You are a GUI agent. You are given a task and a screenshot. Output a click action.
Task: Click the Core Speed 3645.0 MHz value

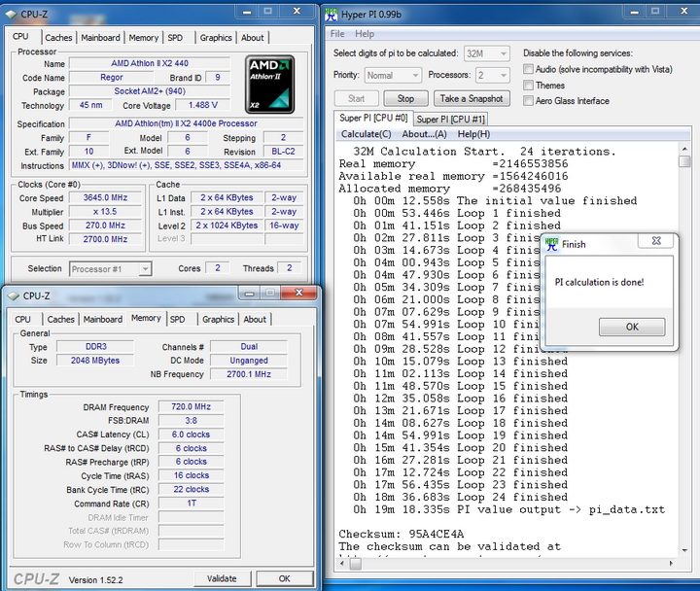105,197
